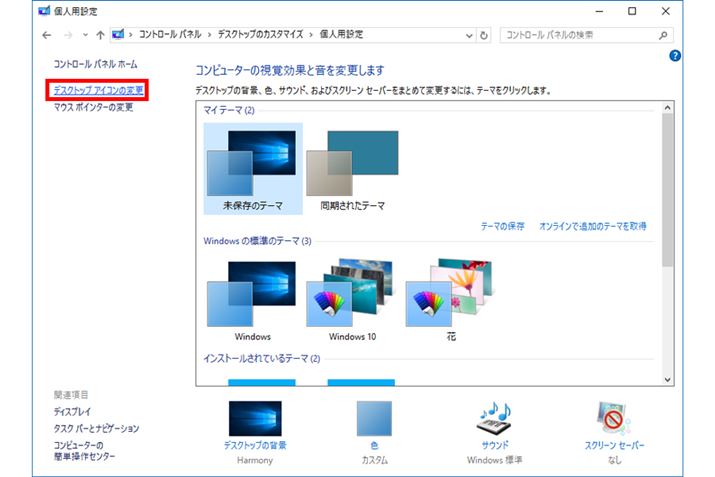
Task: Open コントロール パネル ホーム link
Action: [95, 64]
